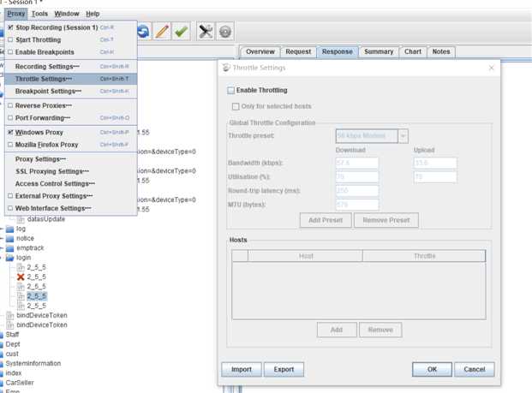Click the Export button
The width and height of the screenshot is (532, 393).
[284, 369]
